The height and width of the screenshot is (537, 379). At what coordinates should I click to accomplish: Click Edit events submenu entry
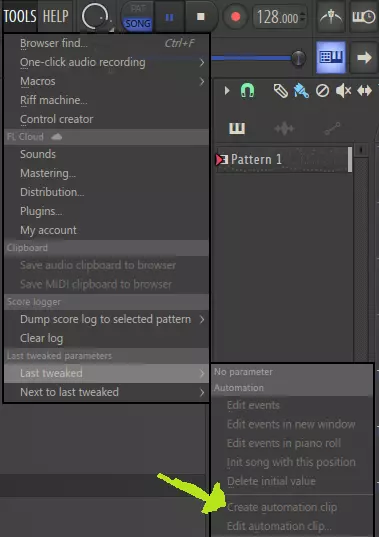pyautogui.click(x=292, y=405)
